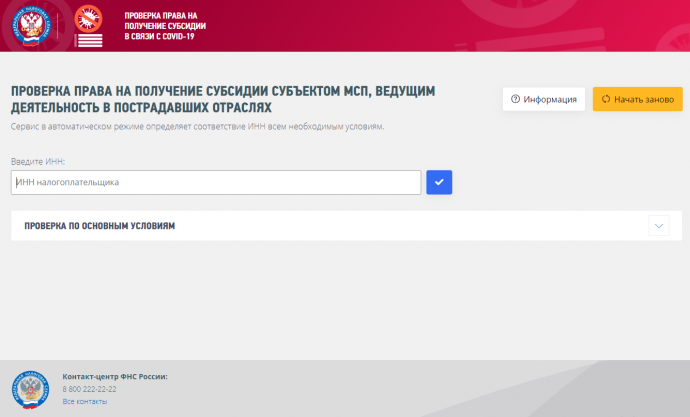Click the FNS emblem logo in header
The image size is (690, 417).
[31, 26]
